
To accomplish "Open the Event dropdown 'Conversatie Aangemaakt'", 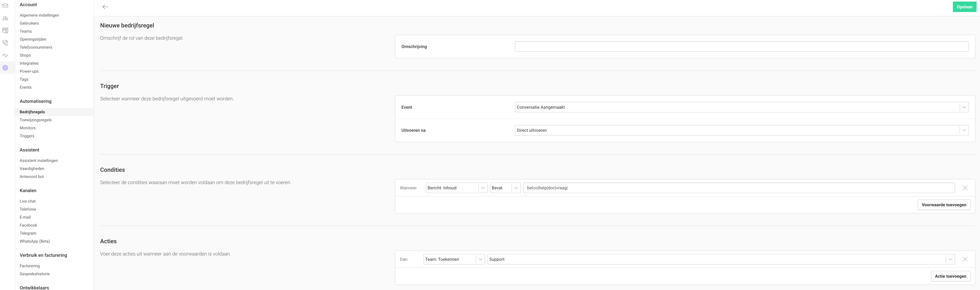I will [x=741, y=107].
